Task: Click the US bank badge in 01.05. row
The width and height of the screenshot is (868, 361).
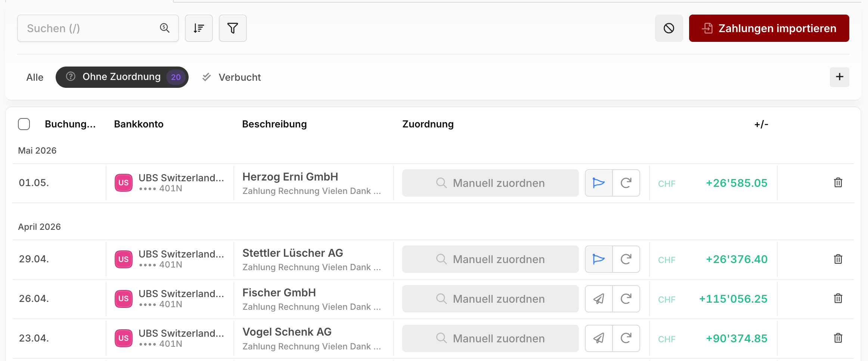Action: 124,183
